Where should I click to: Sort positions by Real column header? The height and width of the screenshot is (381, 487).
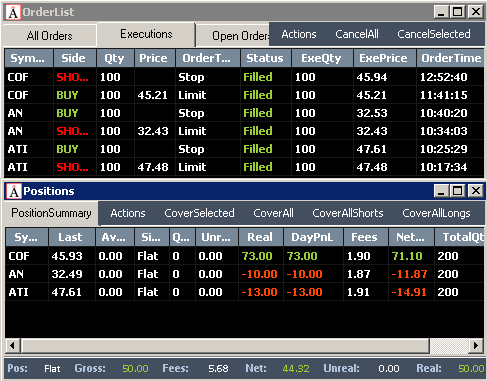coord(261,237)
